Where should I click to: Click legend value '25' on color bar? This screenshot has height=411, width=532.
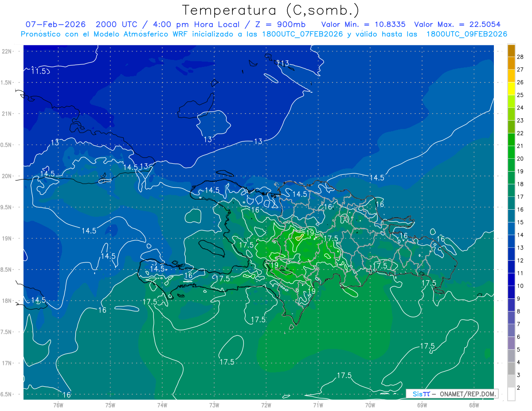(x=520, y=95)
